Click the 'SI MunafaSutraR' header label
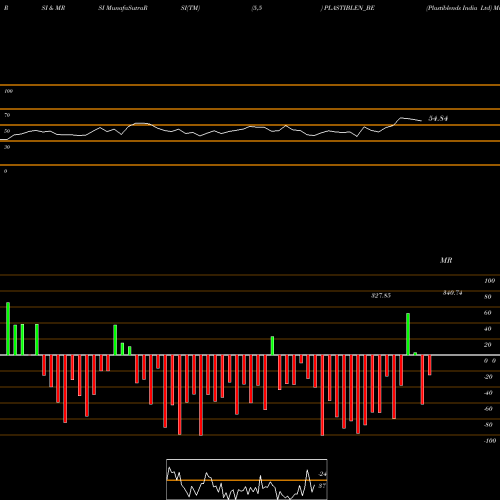The height and width of the screenshot is (500, 500). tap(123, 8)
